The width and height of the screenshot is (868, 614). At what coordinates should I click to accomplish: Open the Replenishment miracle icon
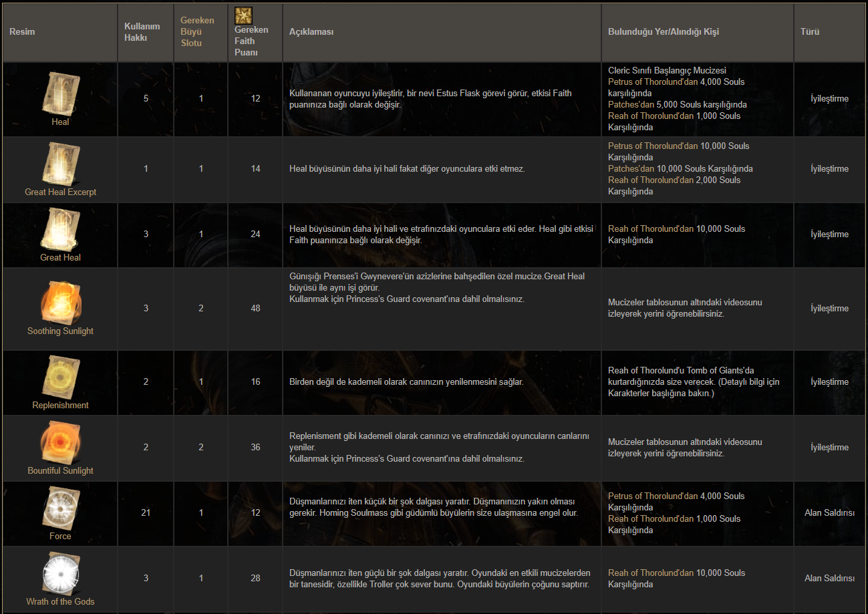tap(60, 377)
